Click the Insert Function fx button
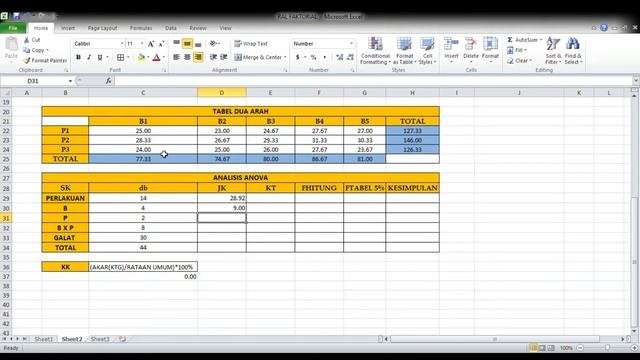This screenshot has width=640, height=360. [109, 81]
